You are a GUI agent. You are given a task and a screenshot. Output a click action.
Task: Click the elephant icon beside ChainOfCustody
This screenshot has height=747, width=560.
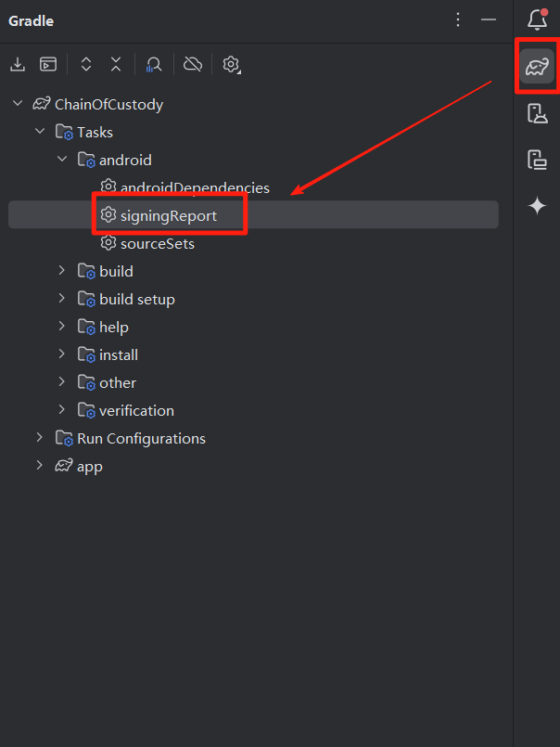[42, 103]
